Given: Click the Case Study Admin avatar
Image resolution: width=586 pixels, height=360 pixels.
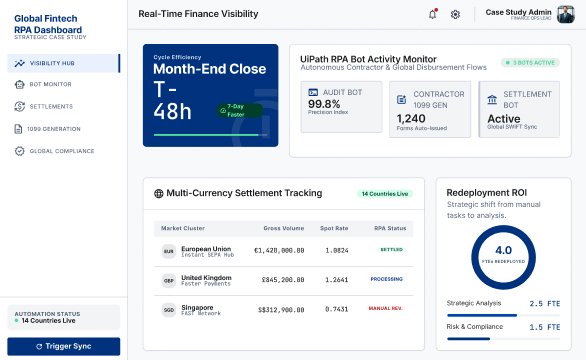Looking at the screenshot, I should pyautogui.click(x=565, y=14).
